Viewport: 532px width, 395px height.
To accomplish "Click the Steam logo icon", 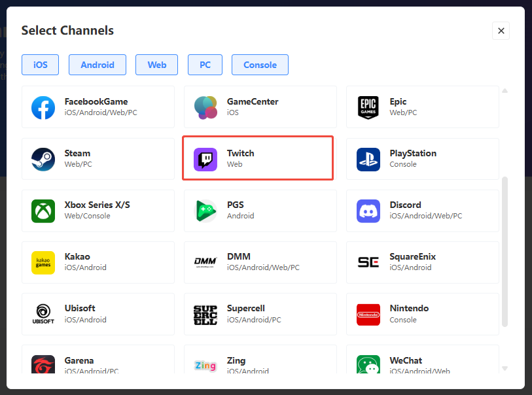I will 43,160.
